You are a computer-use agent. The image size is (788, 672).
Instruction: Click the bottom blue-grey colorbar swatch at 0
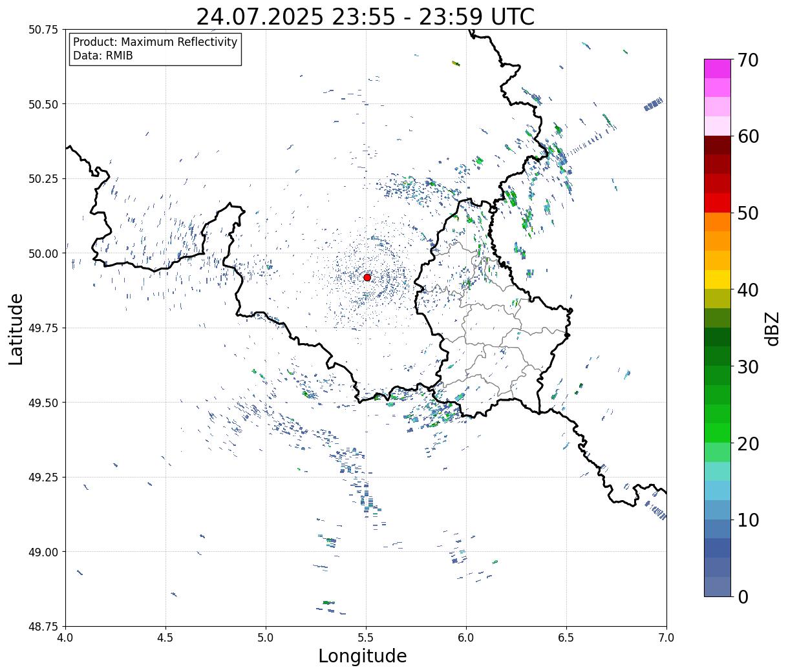[x=718, y=586]
